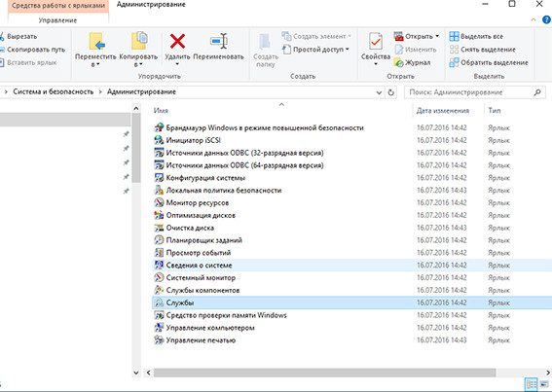The image size is (552, 392).
Task: Click the Переименовать icon
Action: 219,41
